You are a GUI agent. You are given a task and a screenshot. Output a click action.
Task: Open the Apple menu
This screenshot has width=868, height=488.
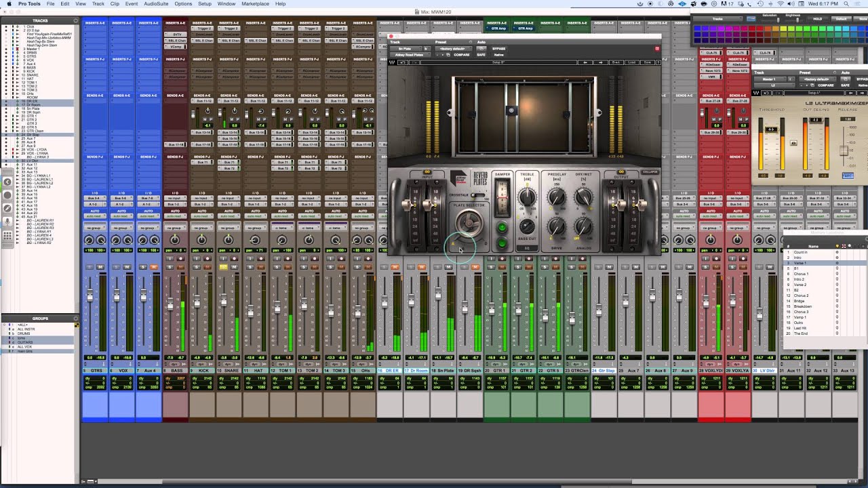9,4
